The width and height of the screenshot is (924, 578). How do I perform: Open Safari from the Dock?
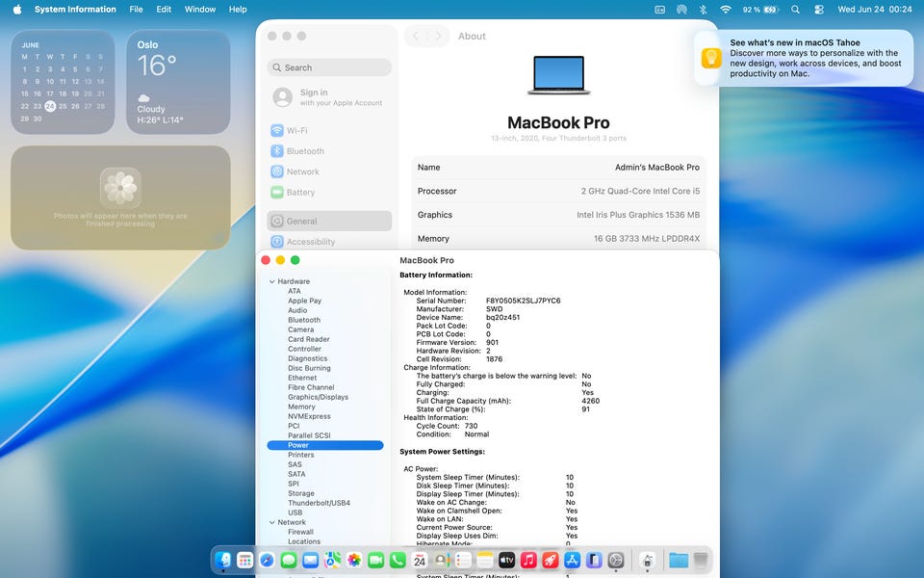[x=267, y=560]
